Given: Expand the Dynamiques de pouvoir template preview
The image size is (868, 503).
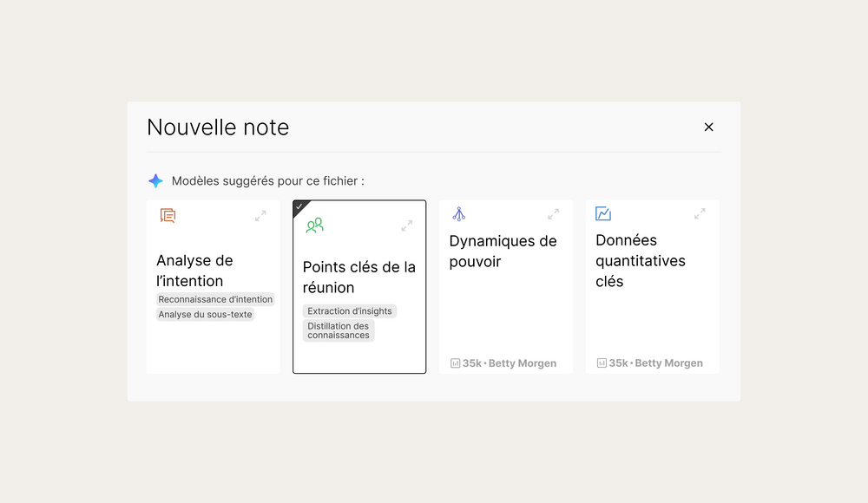Looking at the screenshot, I should click(553, 214).
